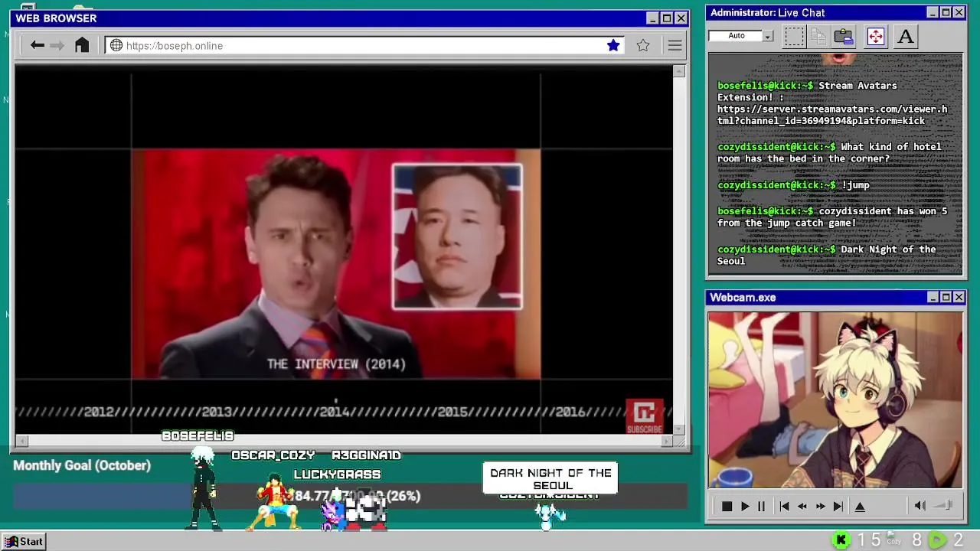Click the BOSEFELIS stream avatar name
This screenshot has height=551, width=980.
pos(198,435)
